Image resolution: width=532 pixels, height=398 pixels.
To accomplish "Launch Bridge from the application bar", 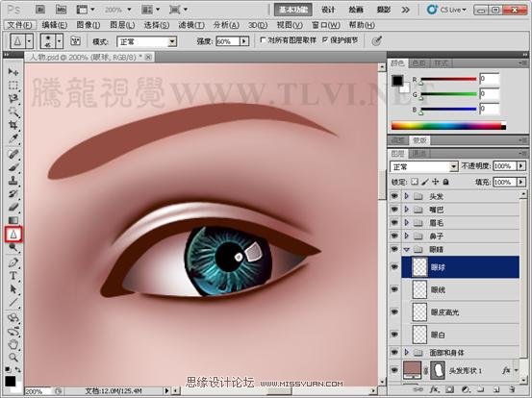I will tap(40, 10).
